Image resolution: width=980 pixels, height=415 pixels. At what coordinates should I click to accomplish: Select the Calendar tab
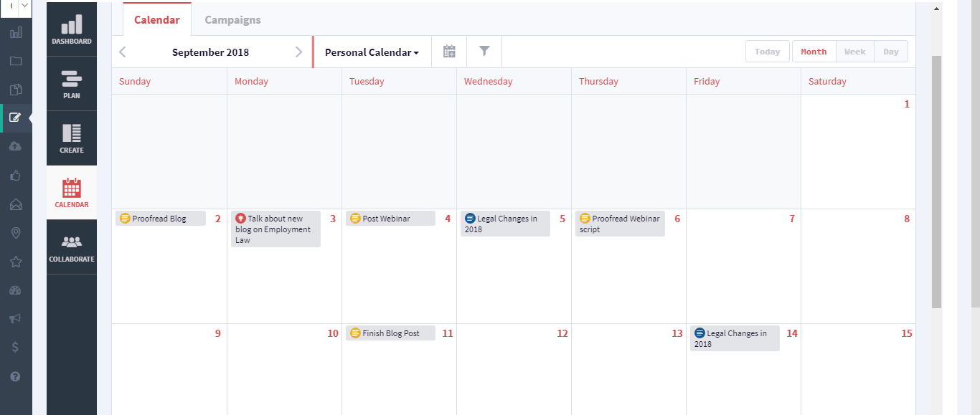[157, 20]
